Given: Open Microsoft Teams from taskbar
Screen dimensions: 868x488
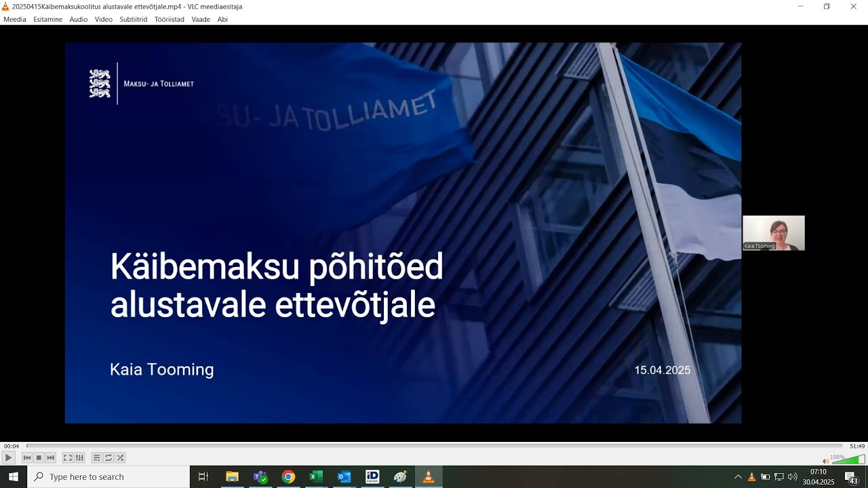Looking at the screenshot, I should click(260, 476).
